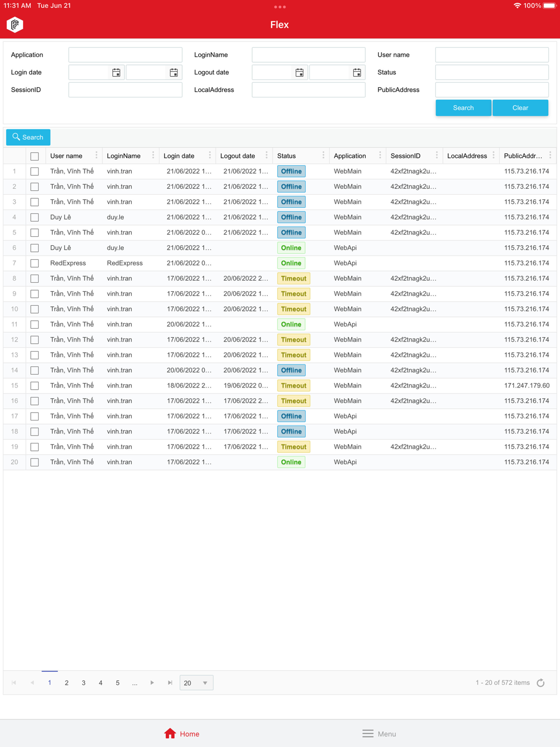Focus the Status filter field
Viewport: 560px width, 747px height.
pyautogui.click(x=492, y=72)
